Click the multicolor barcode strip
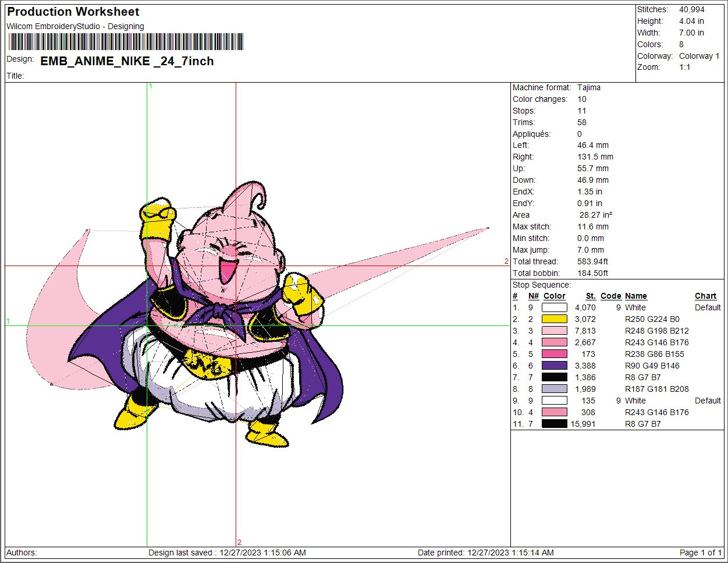The height and width of the screenshot is (563, 728). coord(126,42)
